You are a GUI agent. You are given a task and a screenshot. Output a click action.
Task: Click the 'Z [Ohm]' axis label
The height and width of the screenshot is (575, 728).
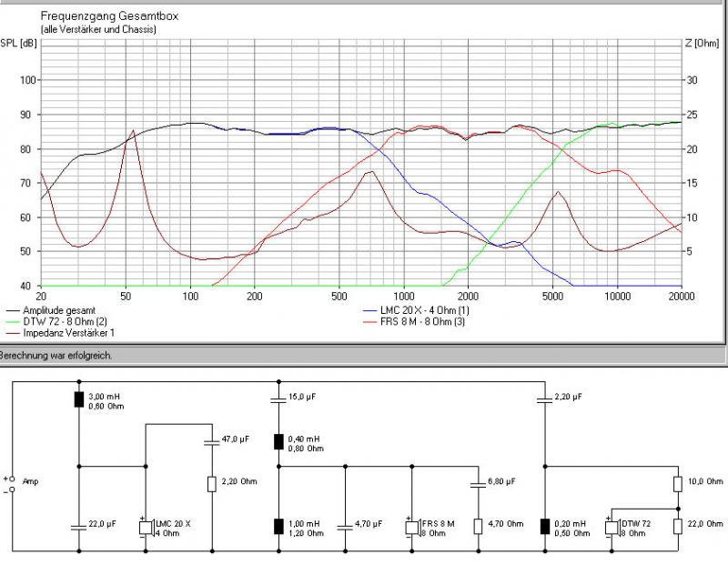702,43
